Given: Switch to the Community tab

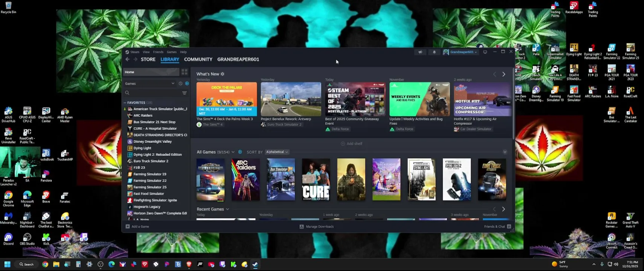Looking at the screenshot, I should click(198, 59).
